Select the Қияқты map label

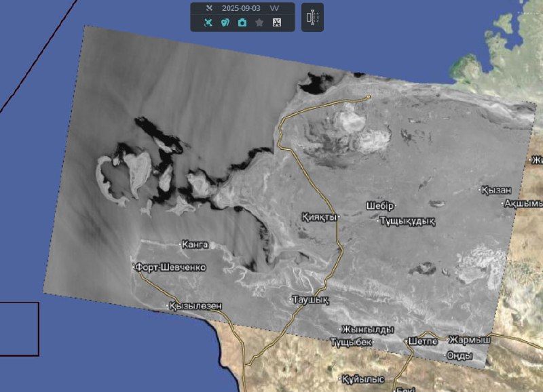(x=319, y=217)
